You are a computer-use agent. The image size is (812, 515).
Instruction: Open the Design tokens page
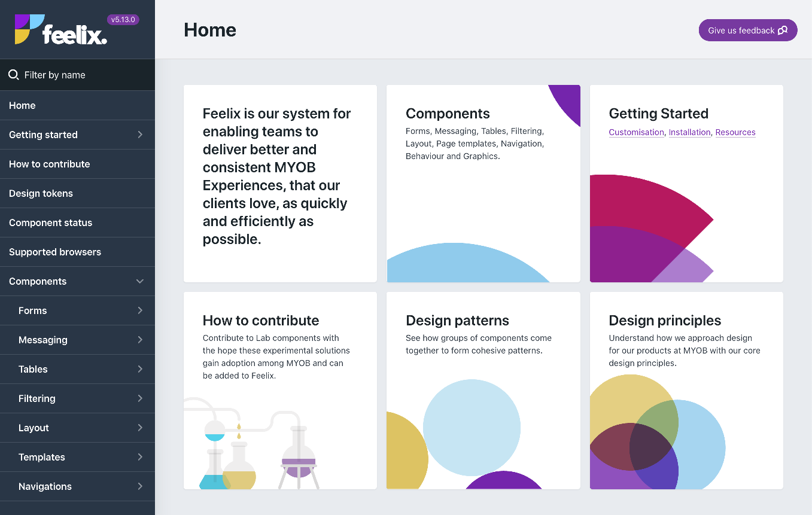[x=41, y=193]
